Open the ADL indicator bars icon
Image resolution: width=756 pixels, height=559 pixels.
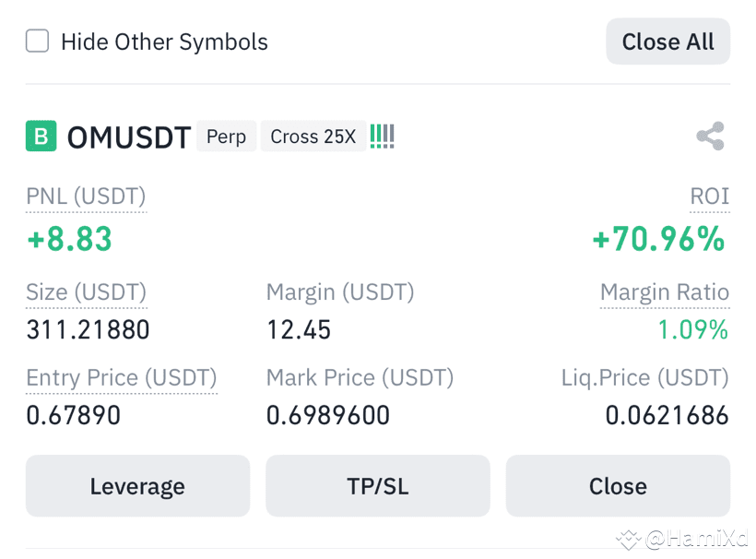click(383, 136)
